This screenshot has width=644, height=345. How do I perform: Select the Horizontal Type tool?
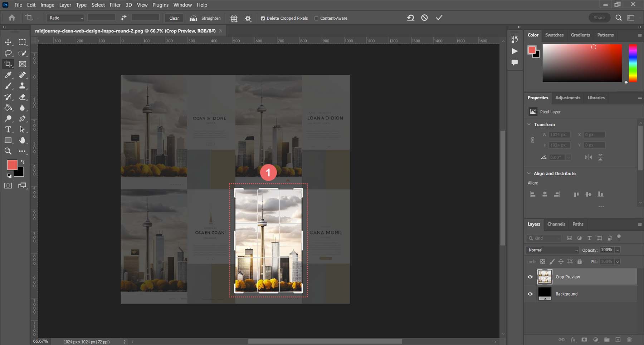tap(8, 129)
